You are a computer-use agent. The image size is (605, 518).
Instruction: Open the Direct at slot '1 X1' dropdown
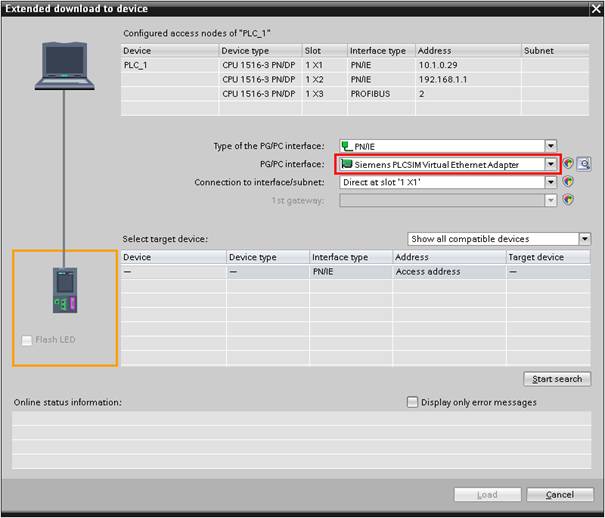[x=550, y=182]
